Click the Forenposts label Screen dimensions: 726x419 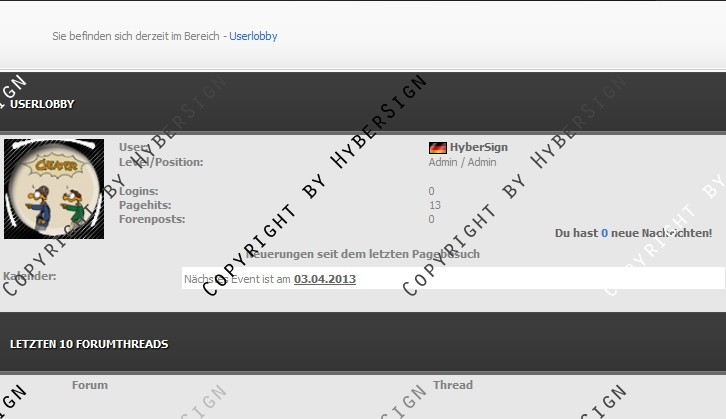[x=151, y=219]
